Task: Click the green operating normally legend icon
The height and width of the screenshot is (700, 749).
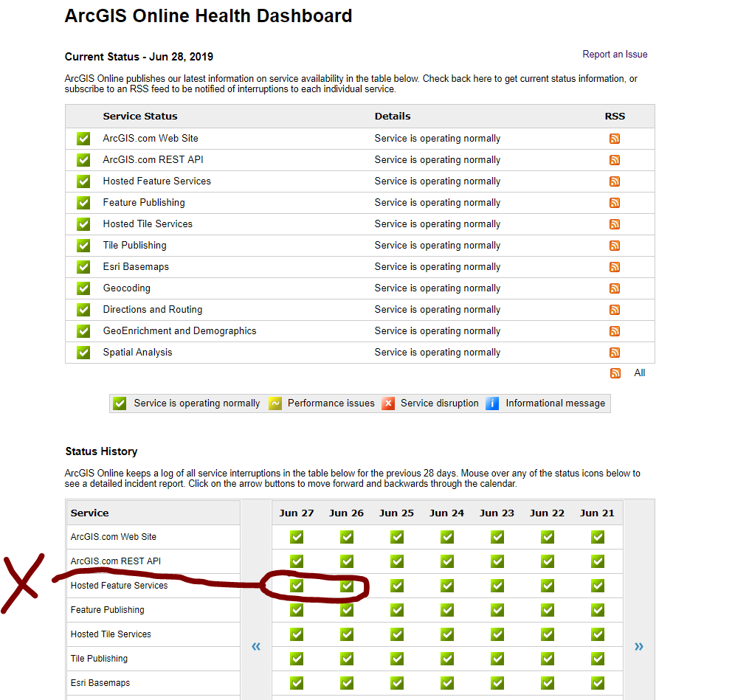Action: (120, 403)
